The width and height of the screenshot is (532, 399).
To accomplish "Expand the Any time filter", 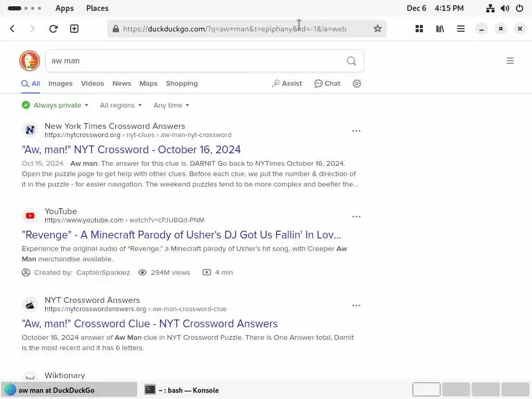I will (171, 105).
